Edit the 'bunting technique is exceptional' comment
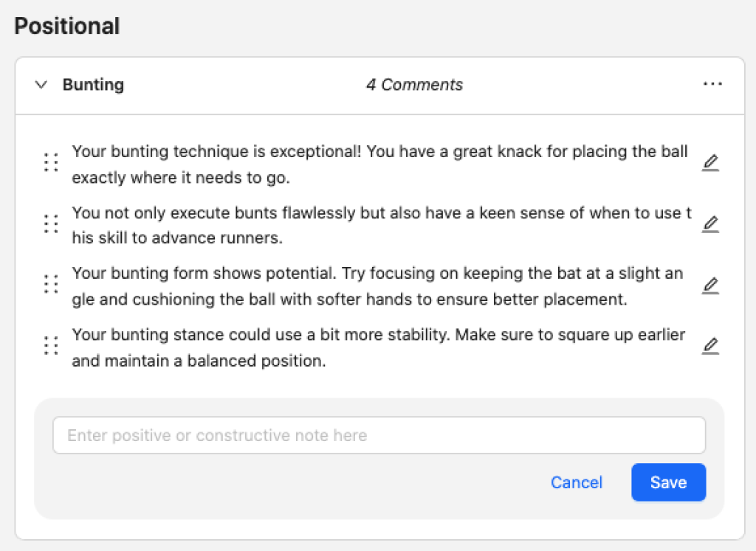The width and height of the screenshot is (756, 551). click(x=710, y=162)
